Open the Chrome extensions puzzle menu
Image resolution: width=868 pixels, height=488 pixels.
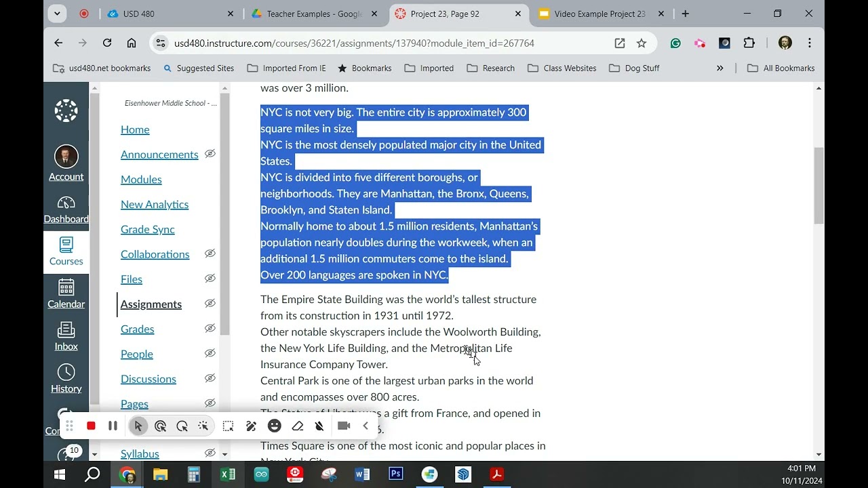(749, 43)
